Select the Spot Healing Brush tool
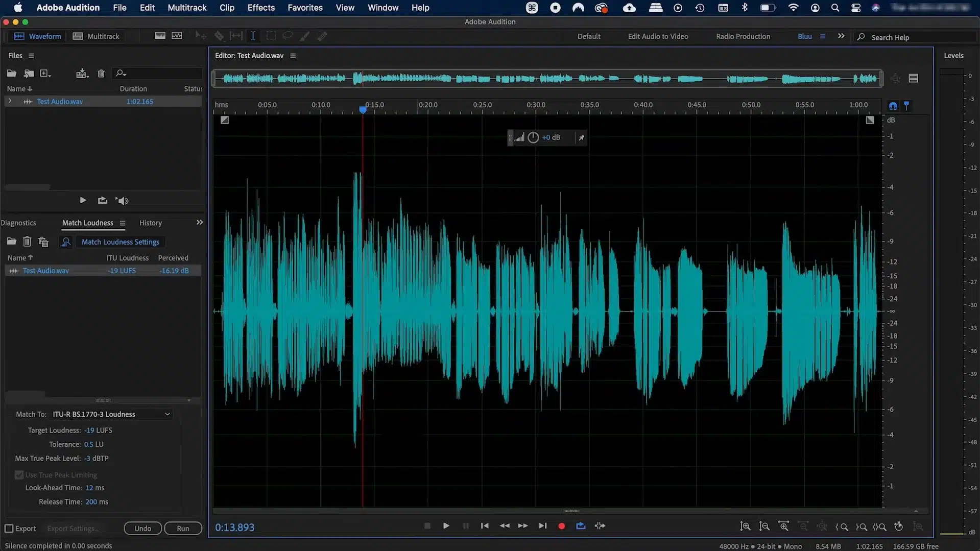 click(x=322, y=36)
